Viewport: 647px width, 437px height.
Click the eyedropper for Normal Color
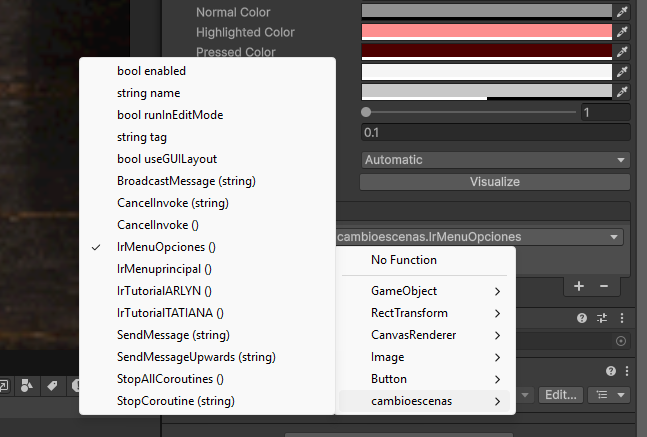622,11
